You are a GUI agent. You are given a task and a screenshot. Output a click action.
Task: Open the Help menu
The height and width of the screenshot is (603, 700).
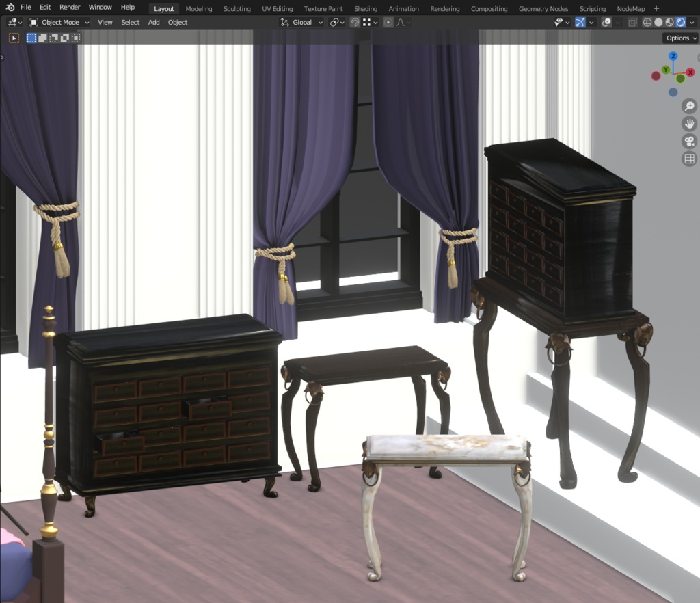click(128, 7)
